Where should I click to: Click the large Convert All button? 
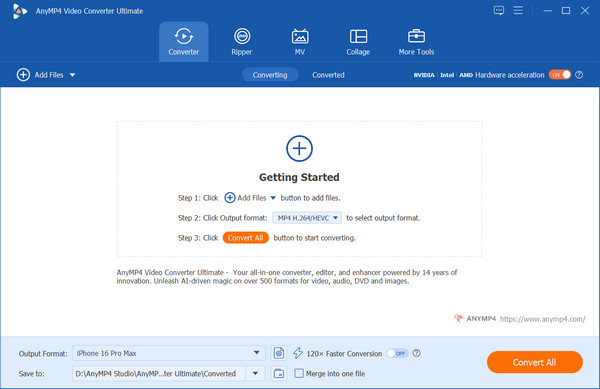[x=535, y=362]
